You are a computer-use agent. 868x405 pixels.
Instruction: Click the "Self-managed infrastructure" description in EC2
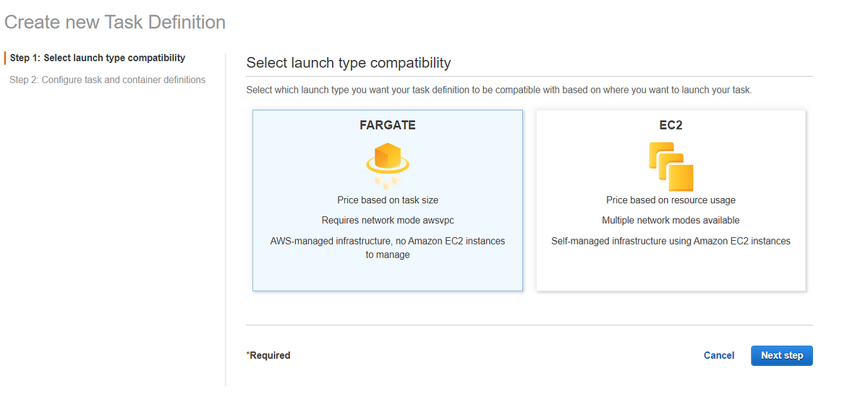[671, 241]
